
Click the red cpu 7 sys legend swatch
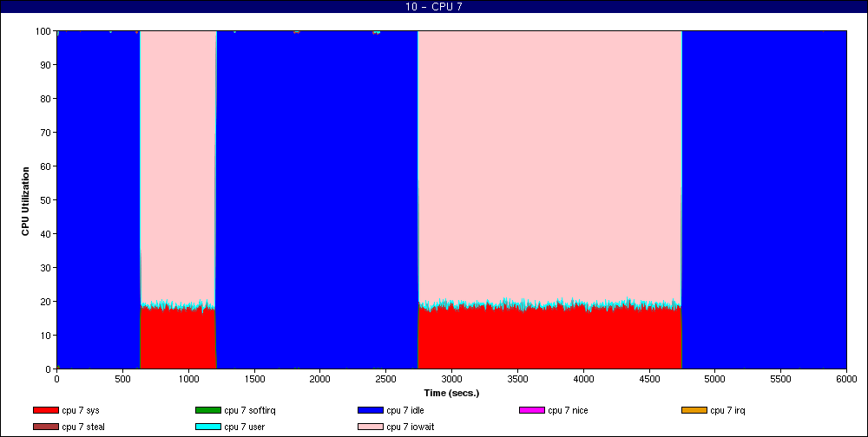(45, 410)
